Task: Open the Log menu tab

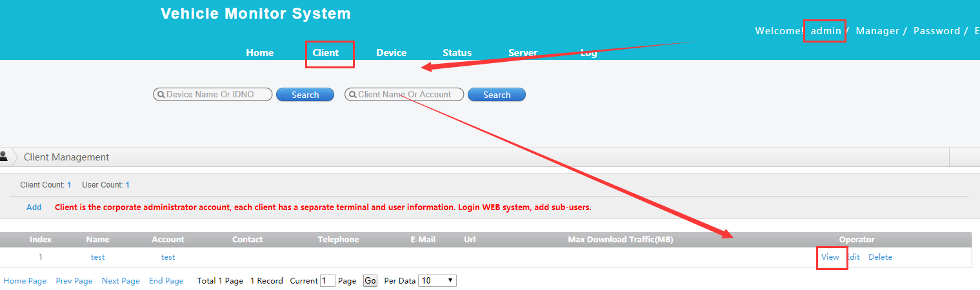Action: pos(588,53)
